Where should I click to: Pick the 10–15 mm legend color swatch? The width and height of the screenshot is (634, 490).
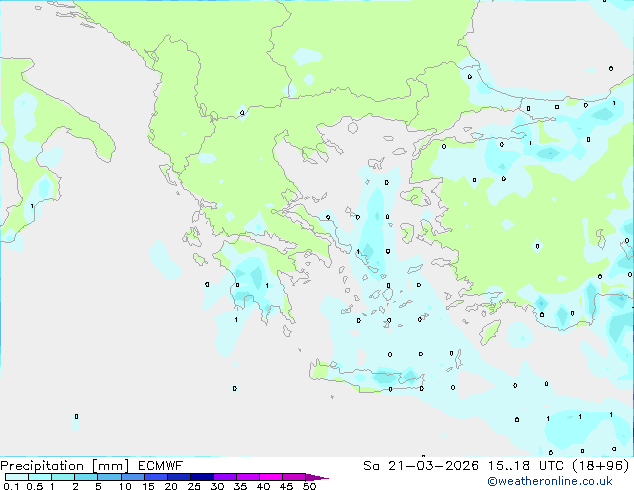pyautogui.click(x=132, y=477)
